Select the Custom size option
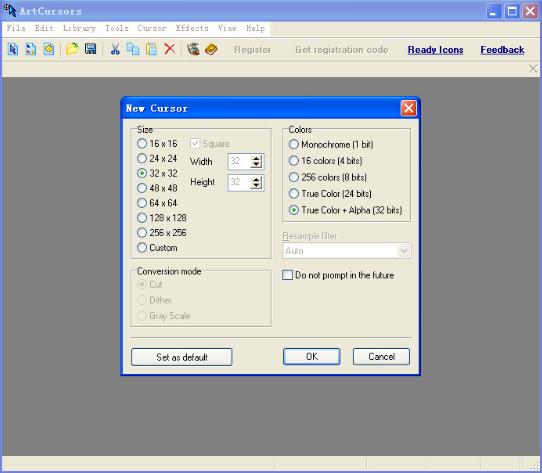542x473 pixels. [x=157, y=248]
